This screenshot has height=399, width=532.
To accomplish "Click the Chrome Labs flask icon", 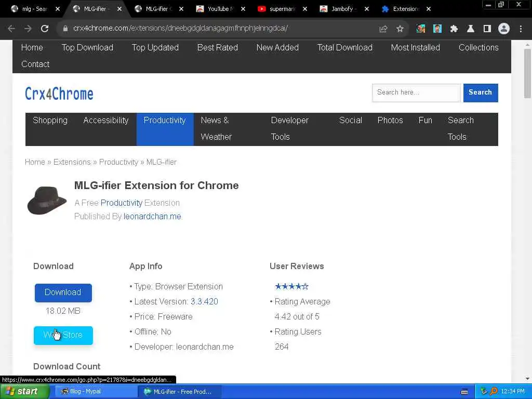I will pos(471,29).
